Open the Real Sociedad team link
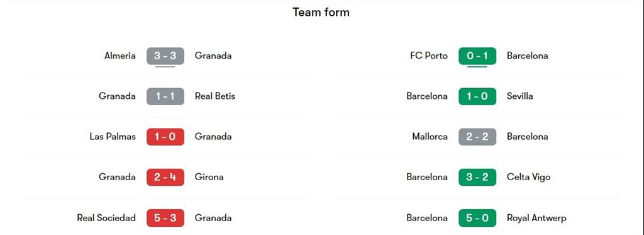The image size is (644, 235). coord(106,218)
